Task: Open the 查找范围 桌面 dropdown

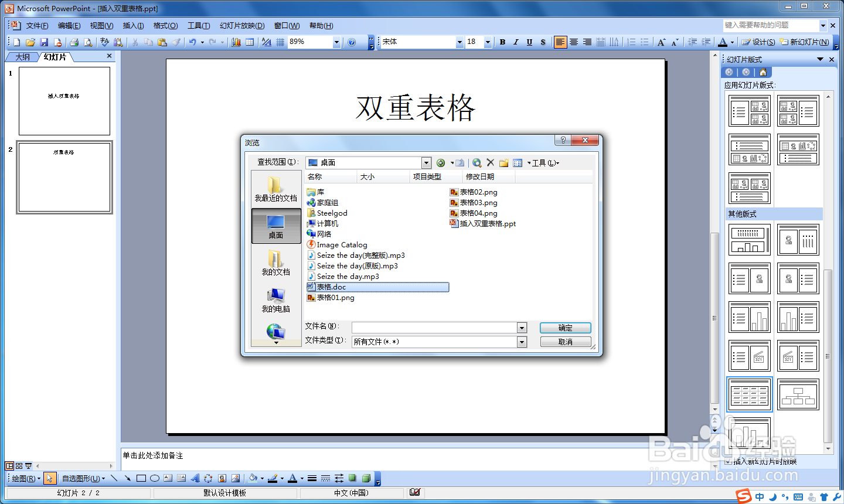Action: pos(426,163)
